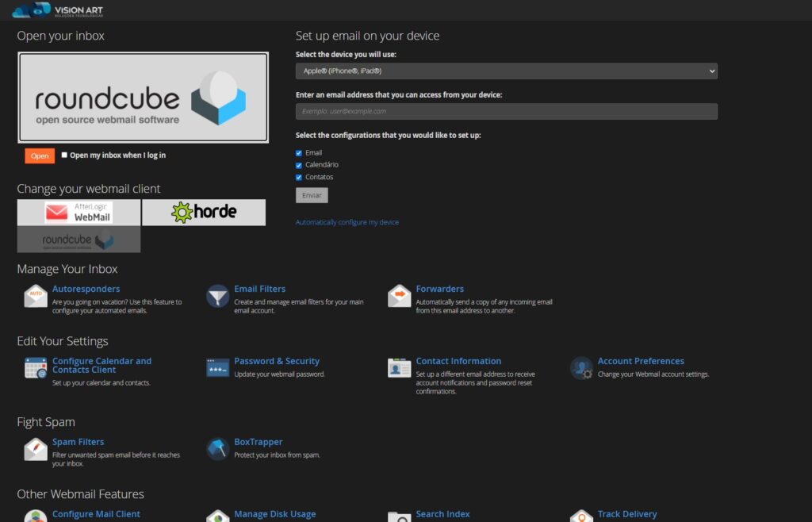The width and height of the screenshot is (812, 522).
Task: Click the BoxTrapper icon
Action: point(217,449)
